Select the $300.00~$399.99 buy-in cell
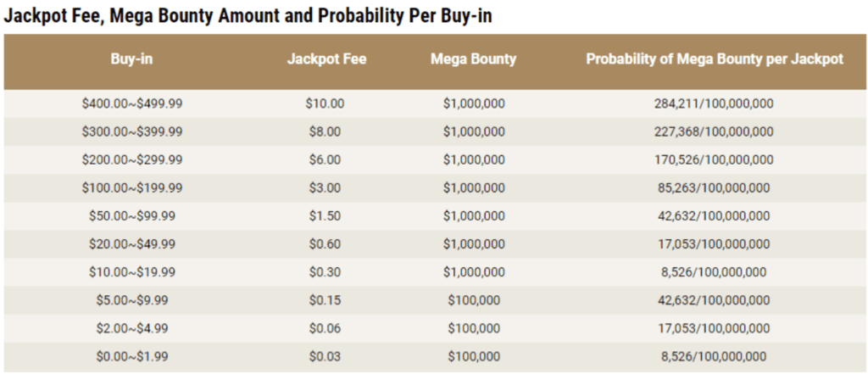This screenshot has width=868, height=374. tap(132, 131)
